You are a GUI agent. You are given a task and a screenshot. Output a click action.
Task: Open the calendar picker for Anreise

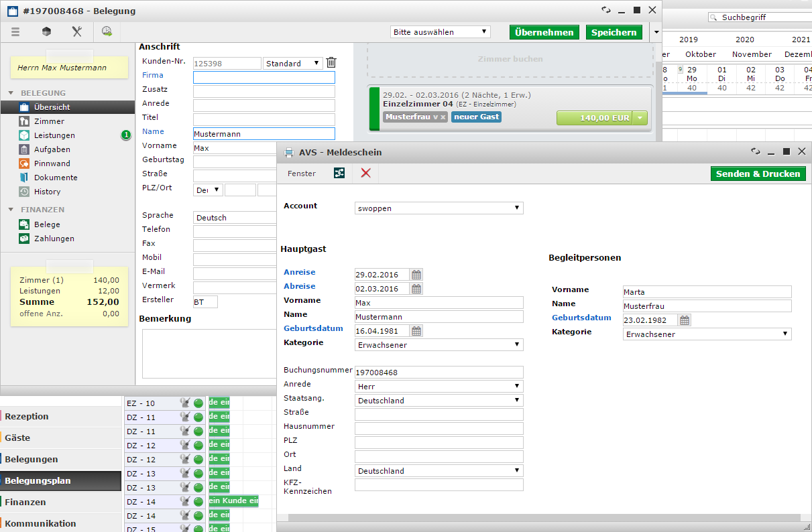(416, 275)
